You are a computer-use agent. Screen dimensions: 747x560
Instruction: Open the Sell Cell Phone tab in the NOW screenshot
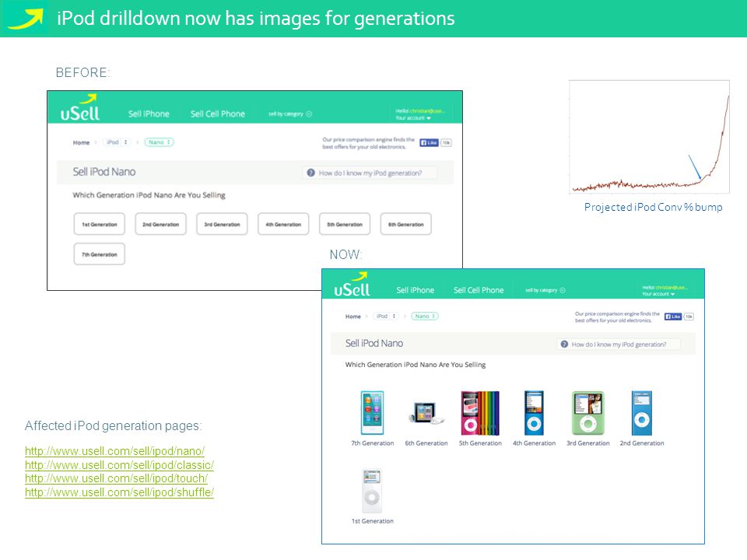(479, 290)
